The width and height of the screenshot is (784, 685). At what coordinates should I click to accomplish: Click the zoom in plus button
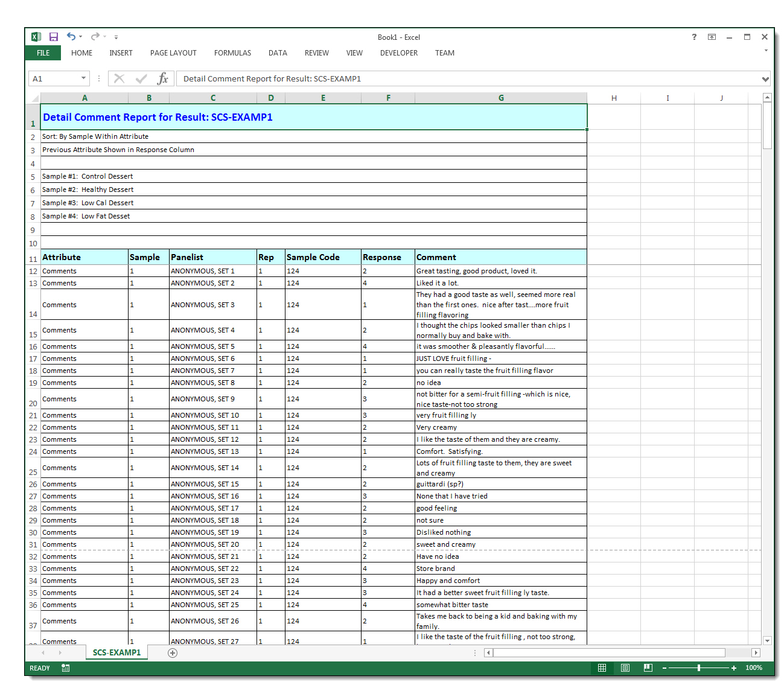coord(734,668)
